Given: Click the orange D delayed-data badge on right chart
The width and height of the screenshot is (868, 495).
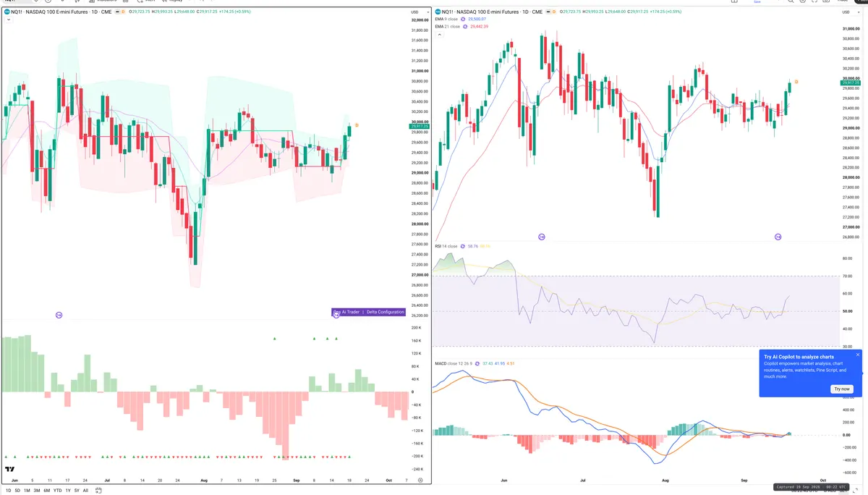Looking at the screenshot, I should tap(554, 12).
